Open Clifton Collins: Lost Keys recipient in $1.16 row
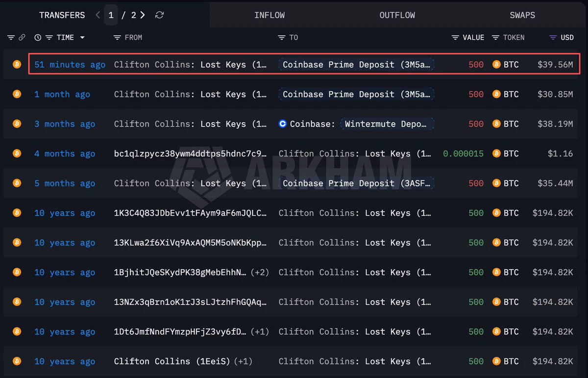 pos(355,153)
